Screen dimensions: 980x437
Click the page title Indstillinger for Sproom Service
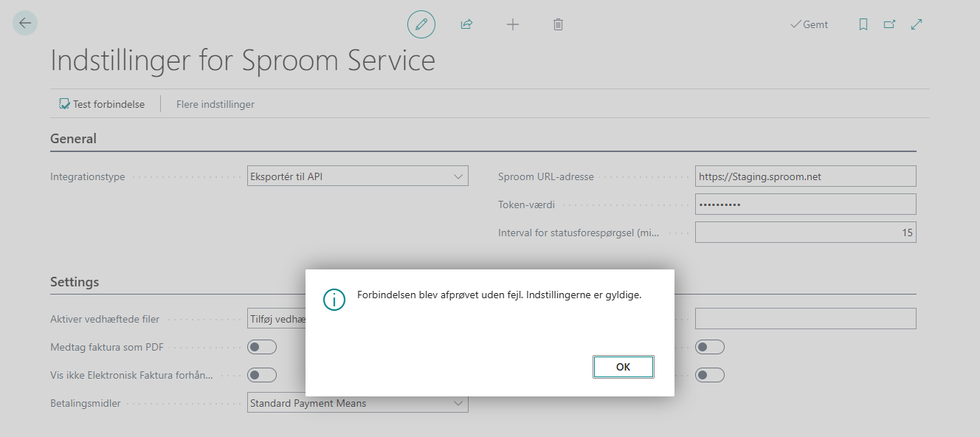point(243,61)
